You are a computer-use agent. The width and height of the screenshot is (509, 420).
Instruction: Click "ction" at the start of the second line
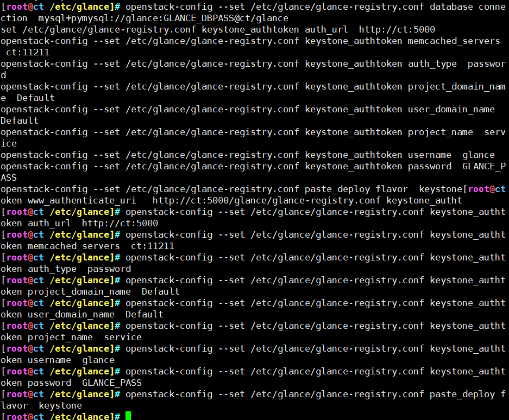click(14, 18)
